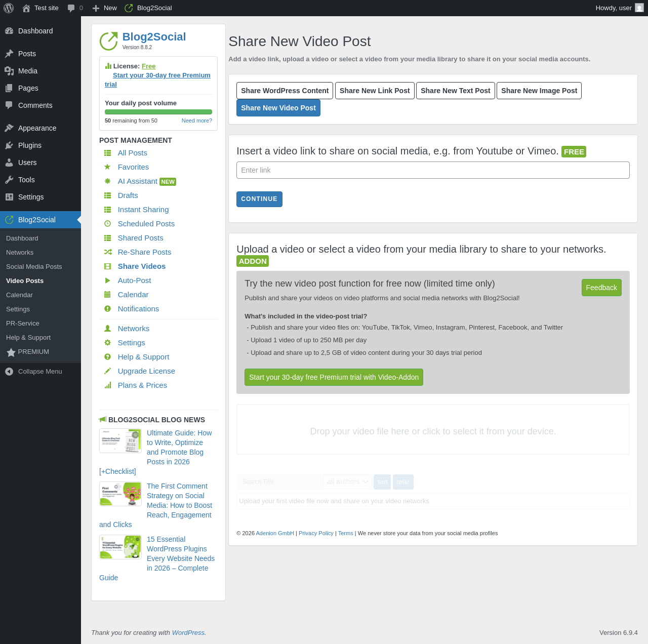Click the Users person icon
648x644 pixels.
click(9, 163)
